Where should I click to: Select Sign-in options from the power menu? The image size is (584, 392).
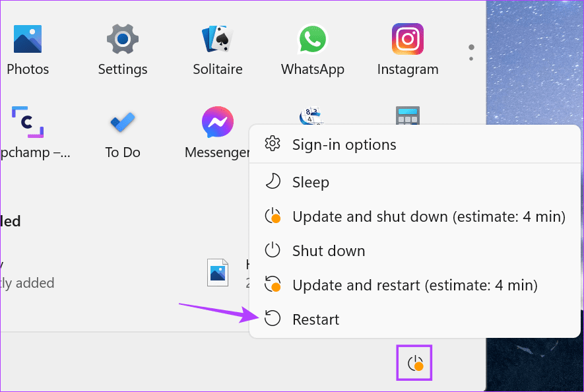344,145
